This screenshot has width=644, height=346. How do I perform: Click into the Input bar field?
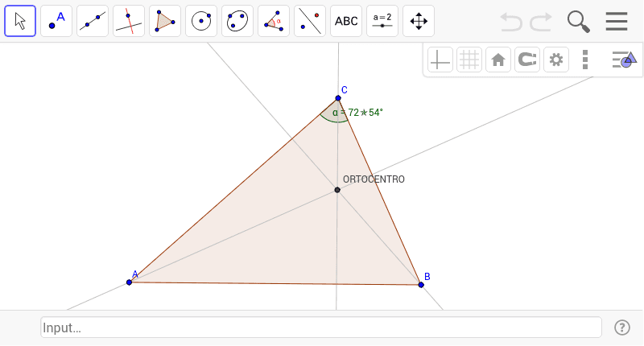tap(321, 327)
